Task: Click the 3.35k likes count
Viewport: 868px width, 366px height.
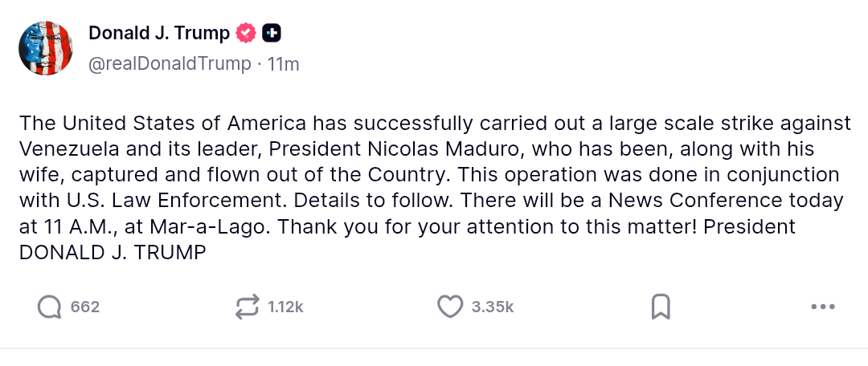Action: (x=493, y=307)
